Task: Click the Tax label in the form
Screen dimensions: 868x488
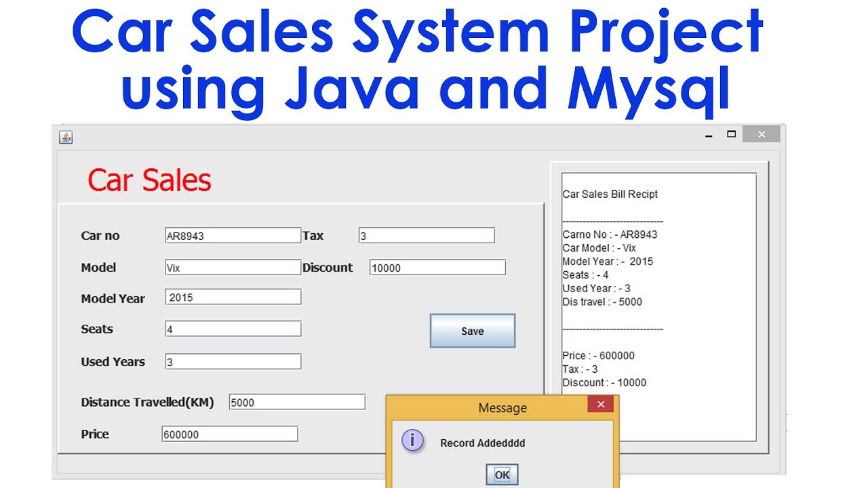Action: pyautogui.click(x=313, y=236)
